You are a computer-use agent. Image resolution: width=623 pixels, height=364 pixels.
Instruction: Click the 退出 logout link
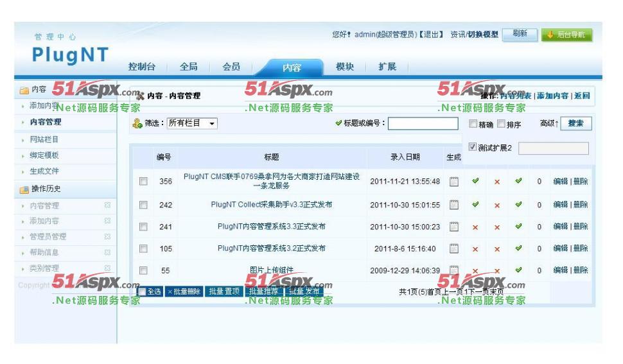point(431,35)
